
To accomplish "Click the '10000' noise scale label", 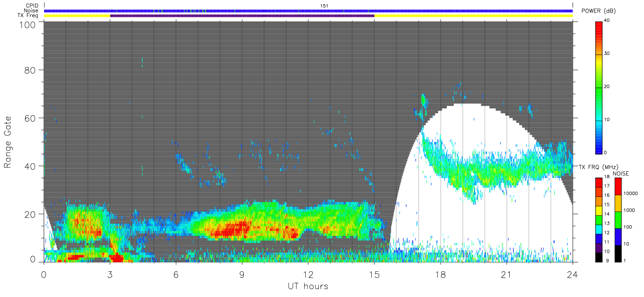I will point(631,193).
